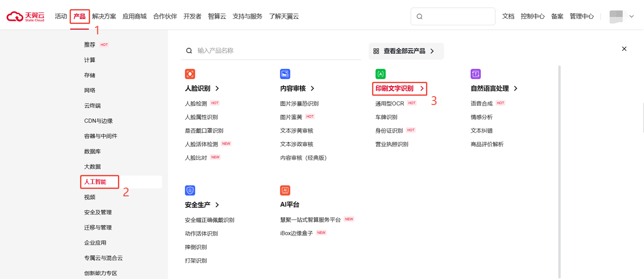Click the orange 人脸识别 category icon
Screen dimensions: 644x279
tap(190, 74)
